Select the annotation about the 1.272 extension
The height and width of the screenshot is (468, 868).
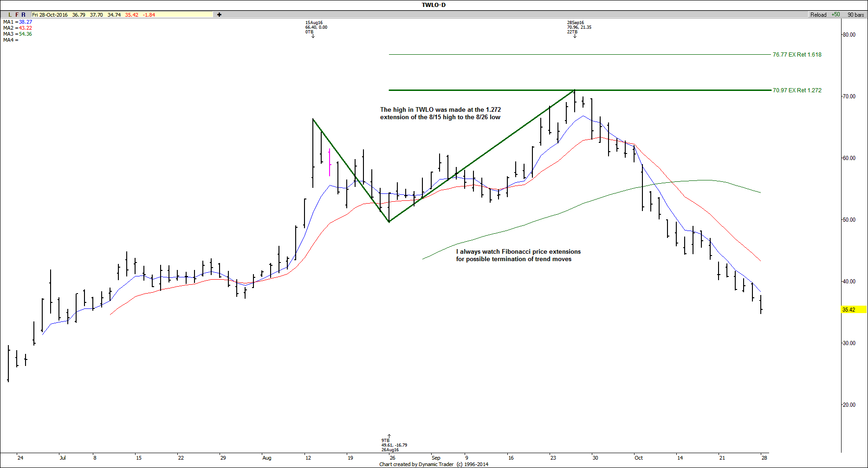[x=440, y=114]
